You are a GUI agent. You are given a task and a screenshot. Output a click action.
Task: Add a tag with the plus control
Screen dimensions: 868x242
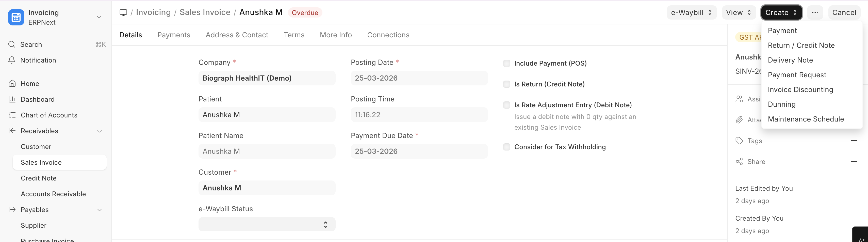pyautogui.click(x=854, y=140)
